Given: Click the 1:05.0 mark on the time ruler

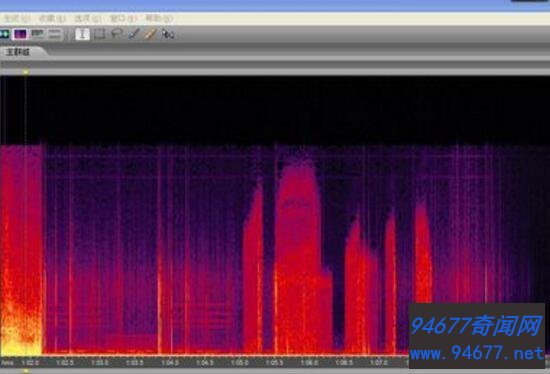Looking at the screenshot, I should coord(240,362).
